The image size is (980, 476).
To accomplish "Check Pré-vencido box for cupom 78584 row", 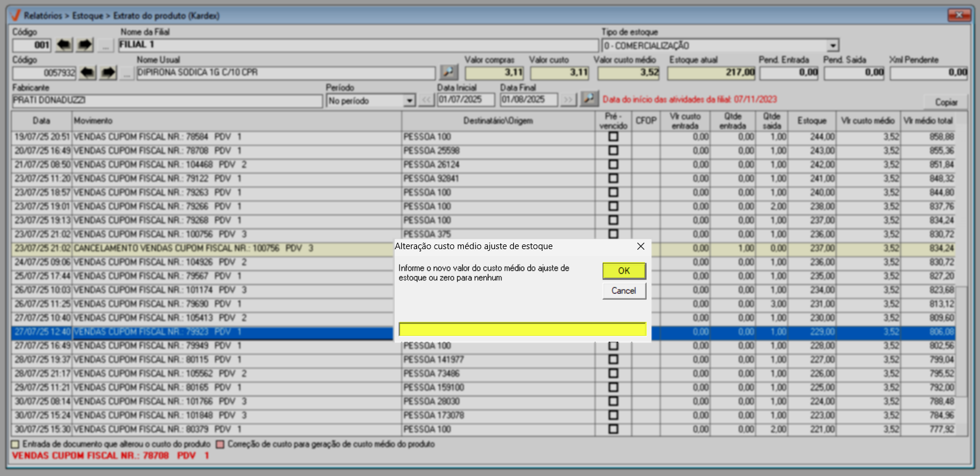I will click(x=613, y=137).
